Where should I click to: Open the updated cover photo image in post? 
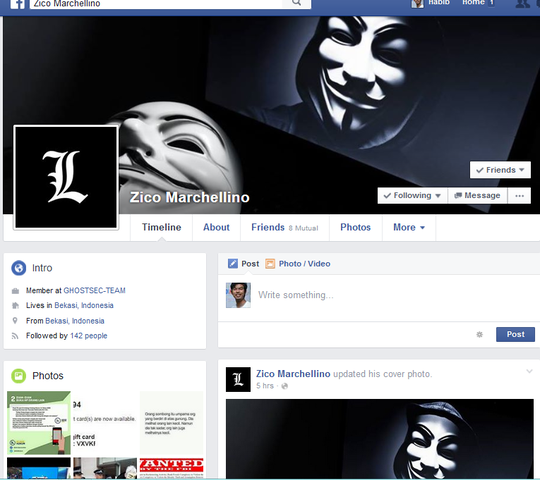380,439
